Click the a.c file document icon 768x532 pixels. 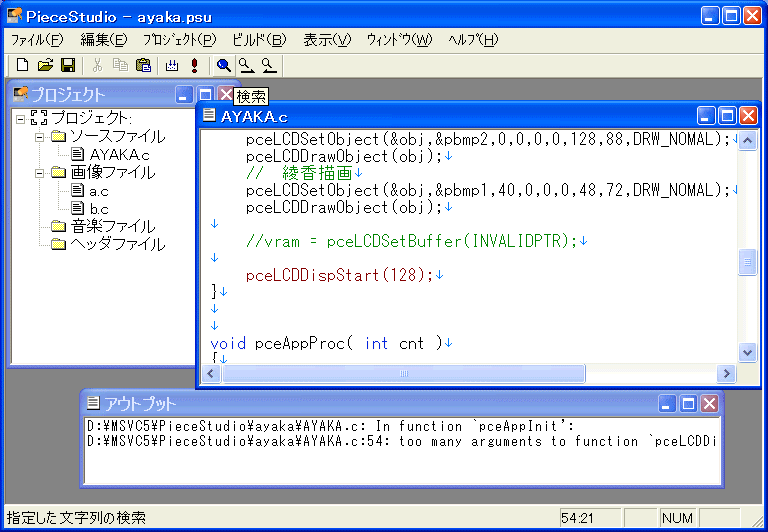click(77, 190)
